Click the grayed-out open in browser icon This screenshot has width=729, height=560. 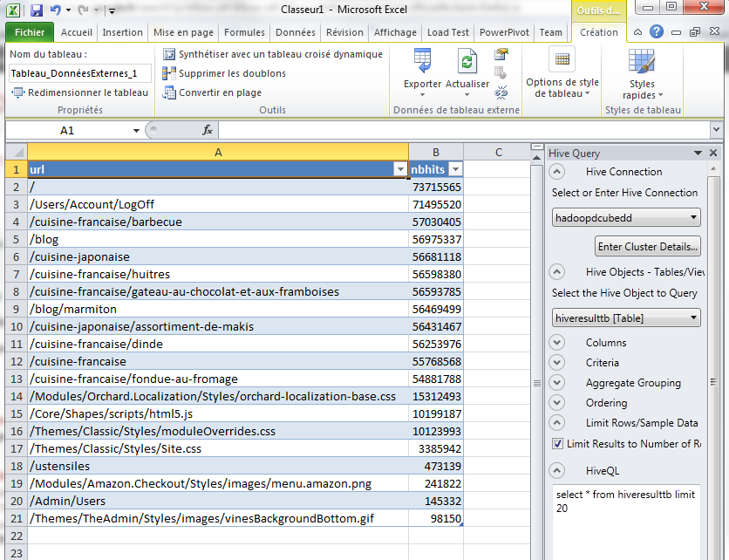coord(501,73)
